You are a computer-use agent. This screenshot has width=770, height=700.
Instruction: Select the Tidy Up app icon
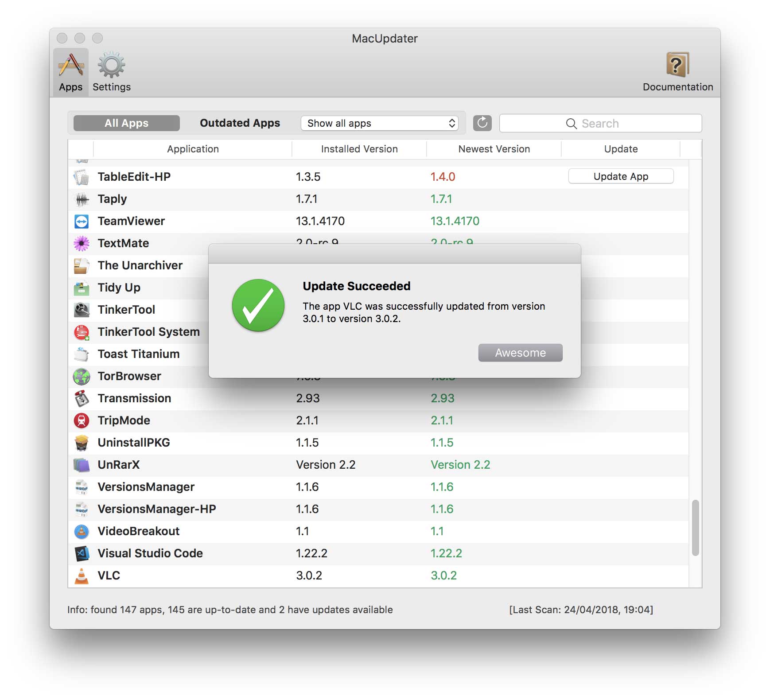(x=82, y=288)
